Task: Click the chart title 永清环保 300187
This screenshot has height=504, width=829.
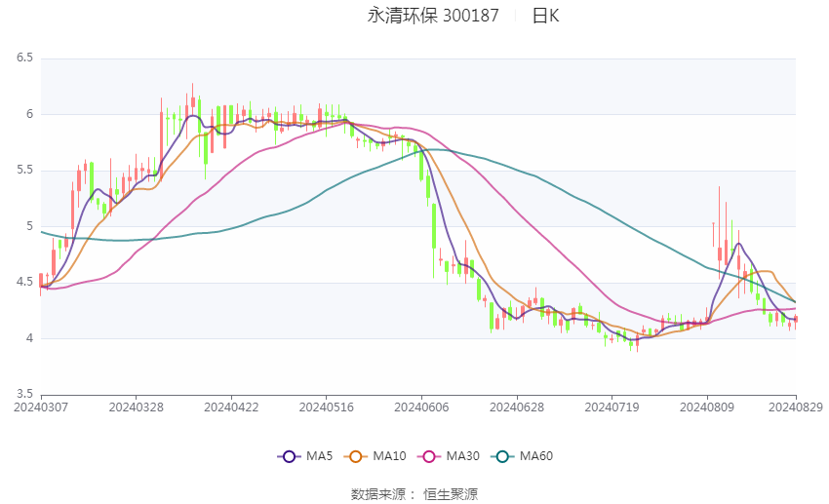Action: tap(433, 16)
